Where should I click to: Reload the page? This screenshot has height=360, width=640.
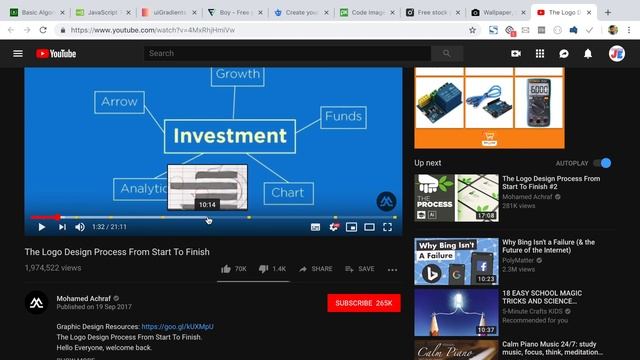[43, 30]
